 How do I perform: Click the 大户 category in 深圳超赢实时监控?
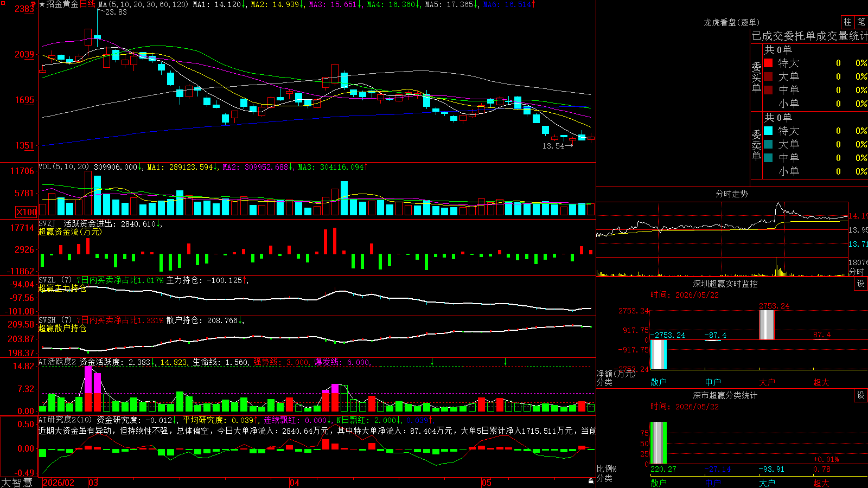pyautogui.click(x=767, y=382)
